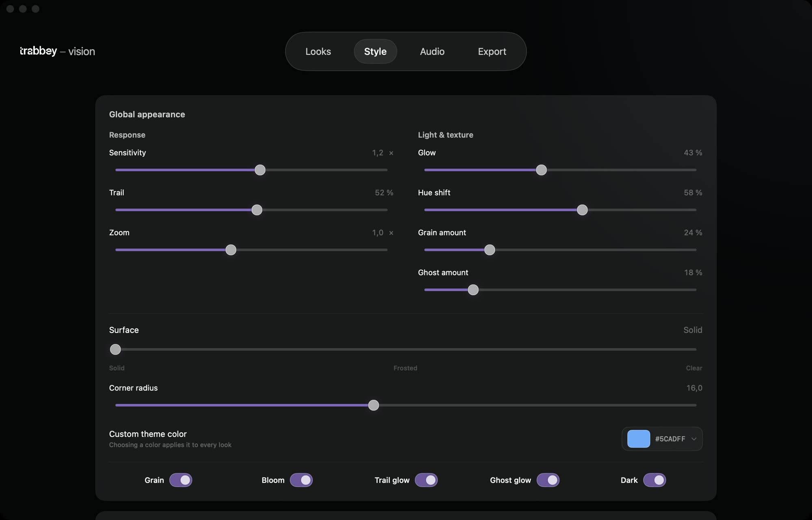Click the Sensitivity value 1,2 ×
Image resolution: width=812 pixels, height=520 pixels.
(x=382, y=153)
